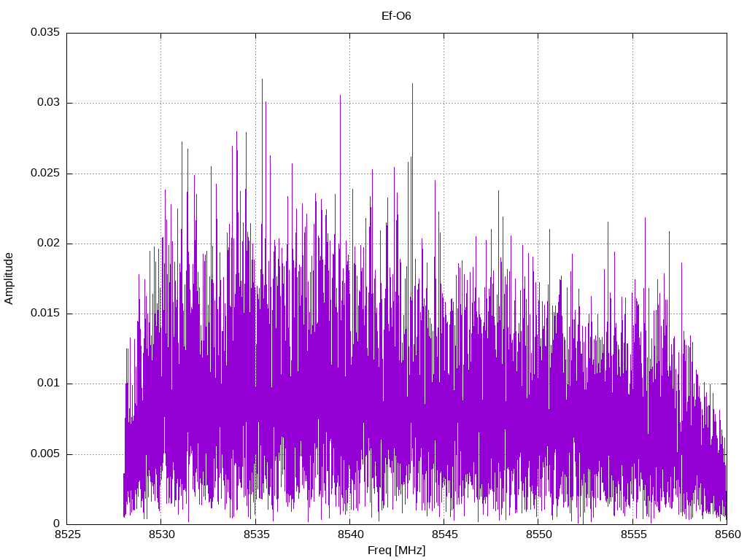Screen dimensions: 747x560
Task: Click the 0.005 y-axis tick label
Action: tap(45, 454)
